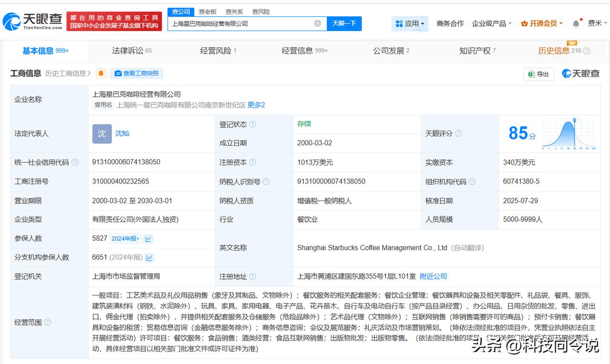The width and height of the screenshot is (610, 364).
Task: Click credit code 913100006074138050 under 统一社会信用代码
Action: click(x=126, y=162)
